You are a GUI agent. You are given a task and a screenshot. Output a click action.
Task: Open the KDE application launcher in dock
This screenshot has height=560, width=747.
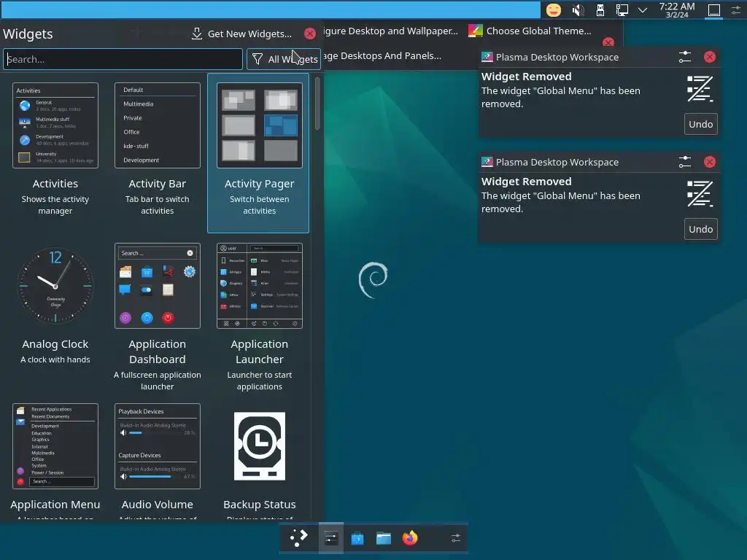click(298, 538)
